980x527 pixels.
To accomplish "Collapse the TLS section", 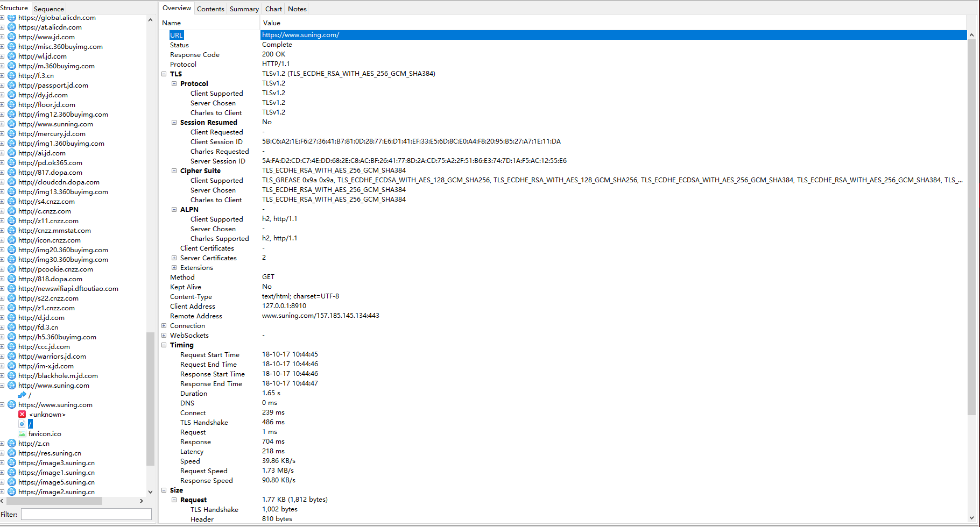I will click(x=164, y=74).
